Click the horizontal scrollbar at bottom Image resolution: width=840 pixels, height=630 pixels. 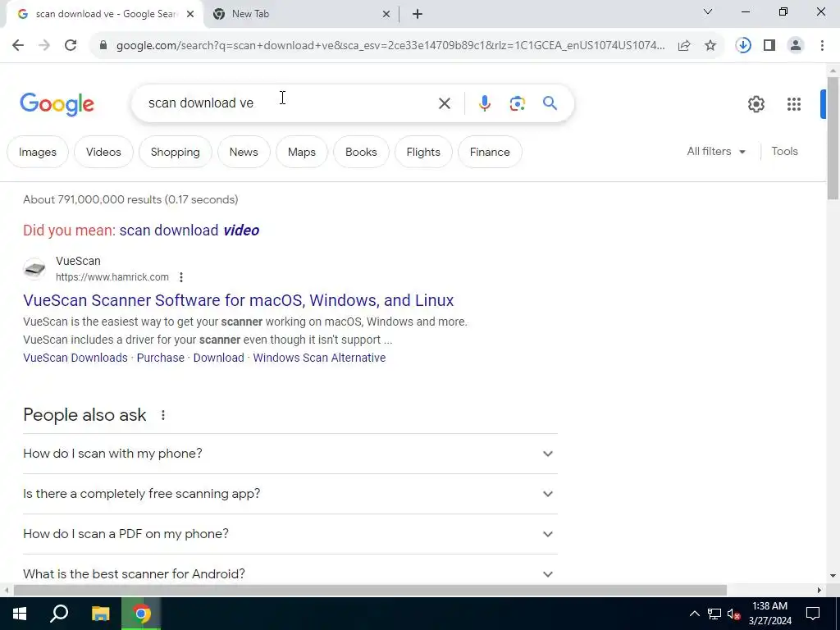tap(370, 591)
